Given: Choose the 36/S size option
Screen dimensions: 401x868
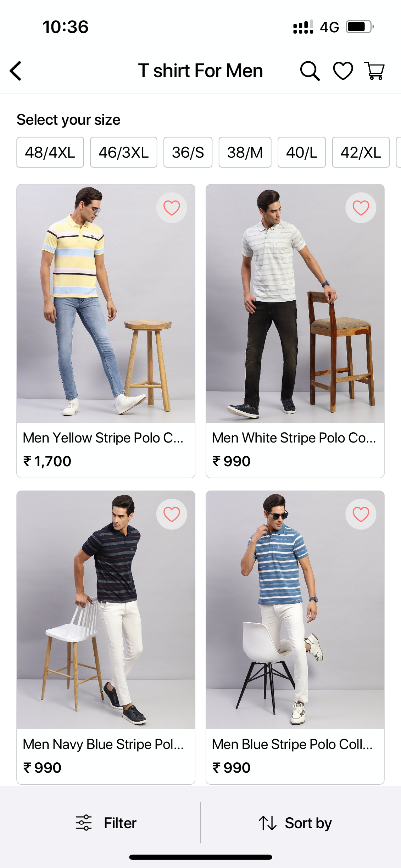Looking at the screenshot, I should pyautogui.click(x=188, y=152).
